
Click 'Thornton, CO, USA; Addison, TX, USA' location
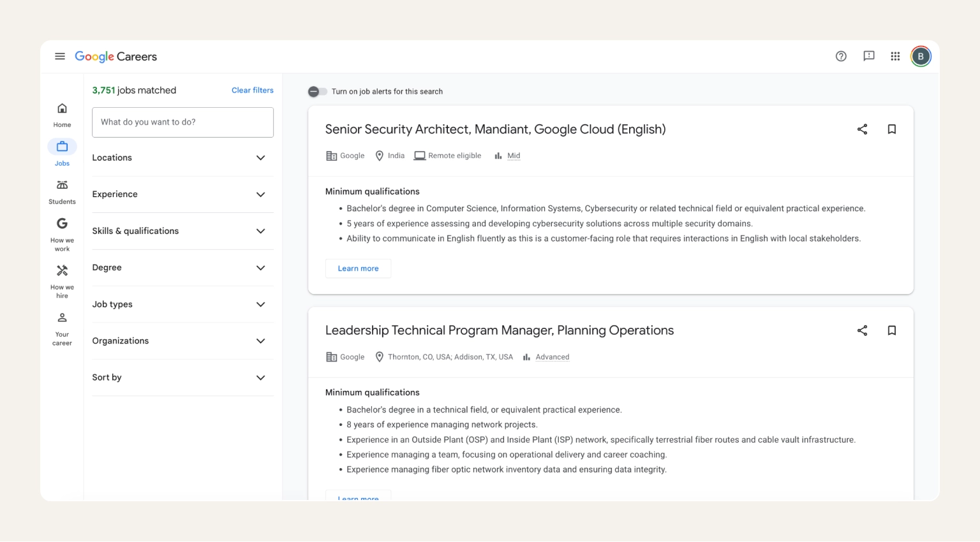450,357
